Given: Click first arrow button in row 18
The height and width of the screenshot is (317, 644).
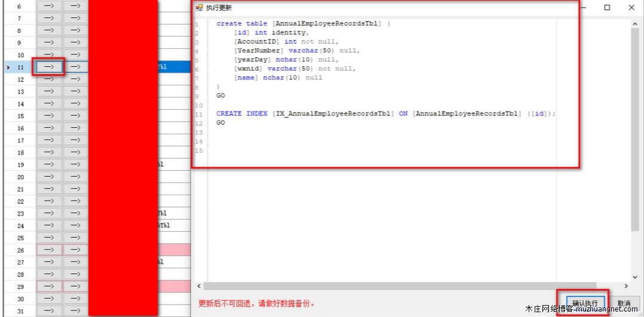Looking at the screenshot, I should point(49,152).
